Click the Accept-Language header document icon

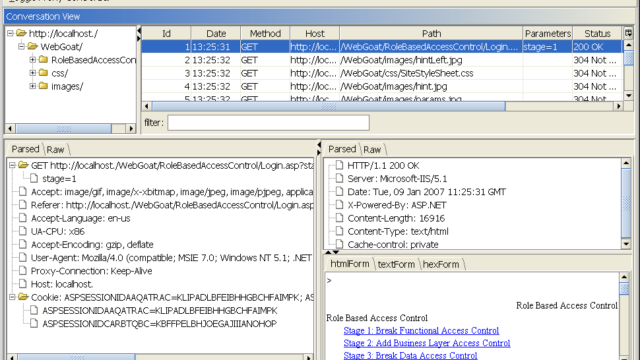point(23,218)
